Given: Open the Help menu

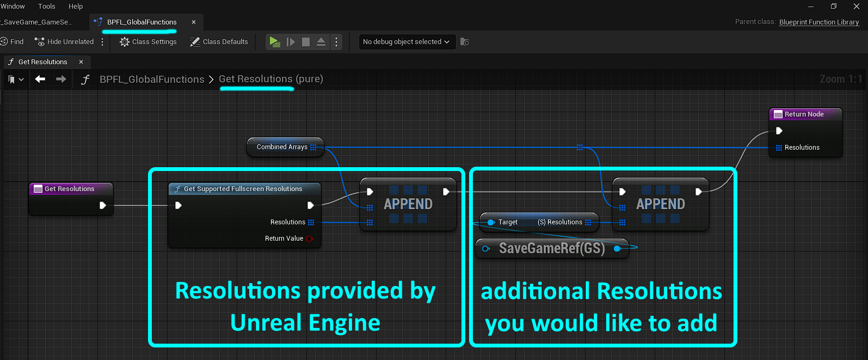Looking at the screenshot, I should [x=76, y=7].
